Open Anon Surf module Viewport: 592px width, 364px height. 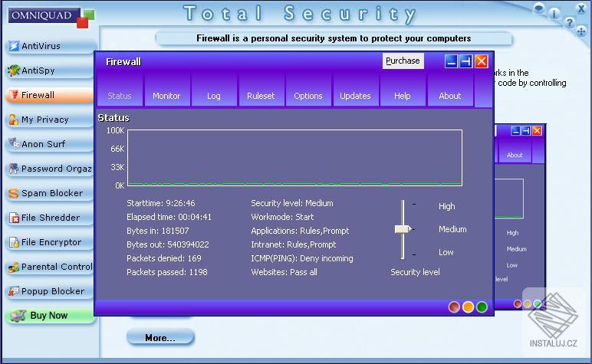point(50,144)
